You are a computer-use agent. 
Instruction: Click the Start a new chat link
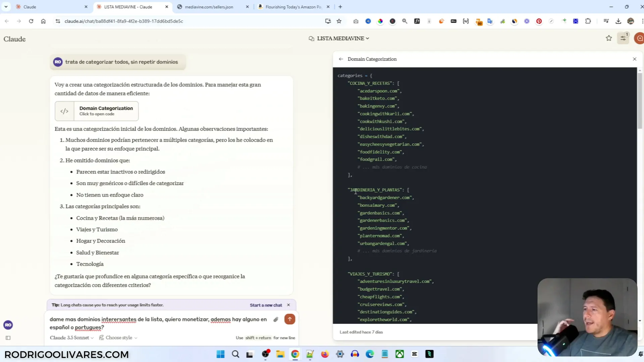[x=265, y=305]
